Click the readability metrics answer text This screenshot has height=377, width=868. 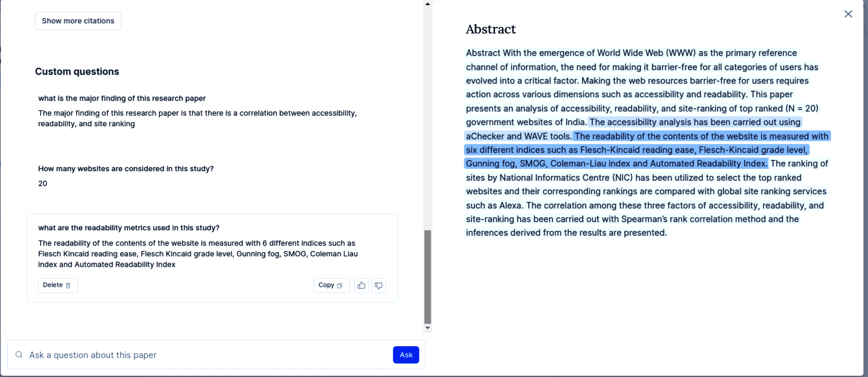[x=198, y=254]
